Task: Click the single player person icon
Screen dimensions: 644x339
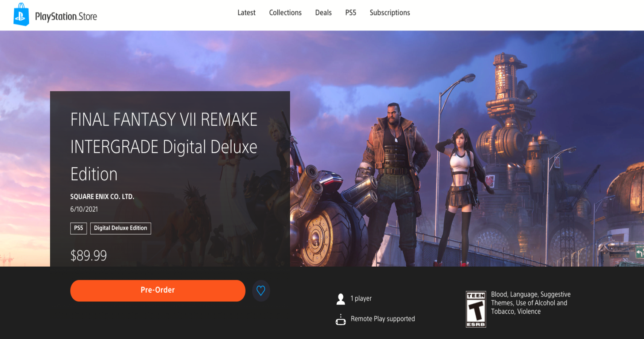Action: pos(341,299)
